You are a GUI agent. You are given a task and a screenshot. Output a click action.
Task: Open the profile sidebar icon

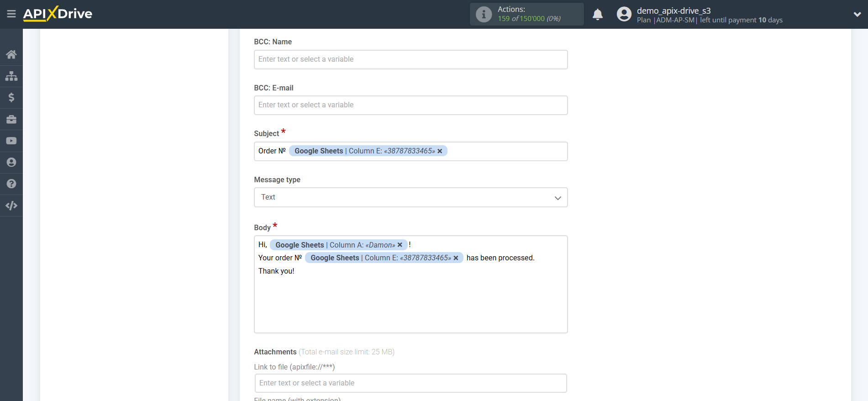[x=11, y=162]
